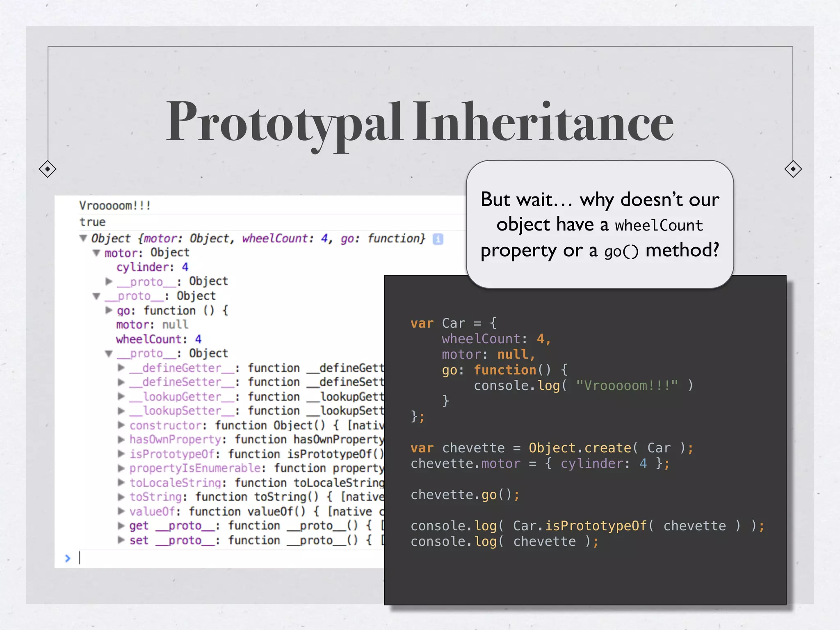Expand __proto__ under motor object

coord(109,281)
